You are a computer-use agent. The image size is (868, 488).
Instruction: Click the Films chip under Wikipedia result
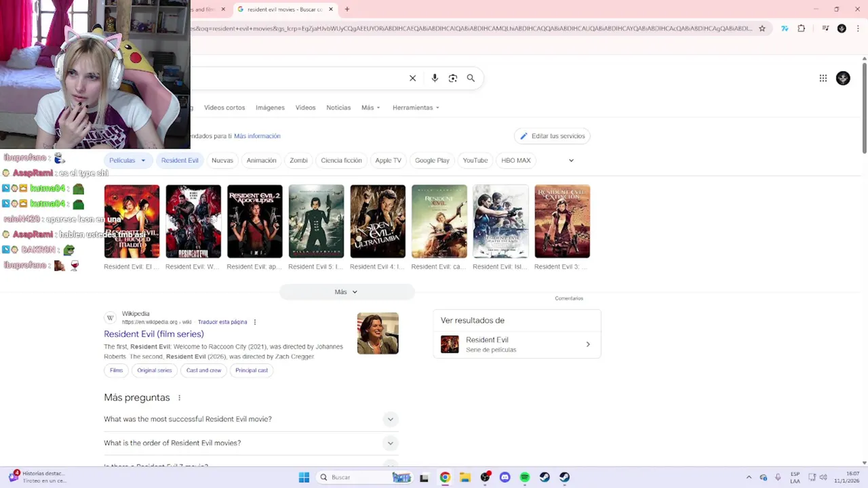[117, 371]
